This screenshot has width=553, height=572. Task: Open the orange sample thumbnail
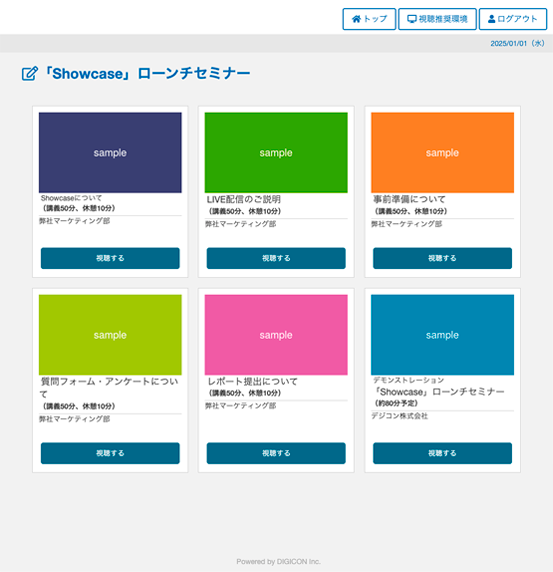442,152
